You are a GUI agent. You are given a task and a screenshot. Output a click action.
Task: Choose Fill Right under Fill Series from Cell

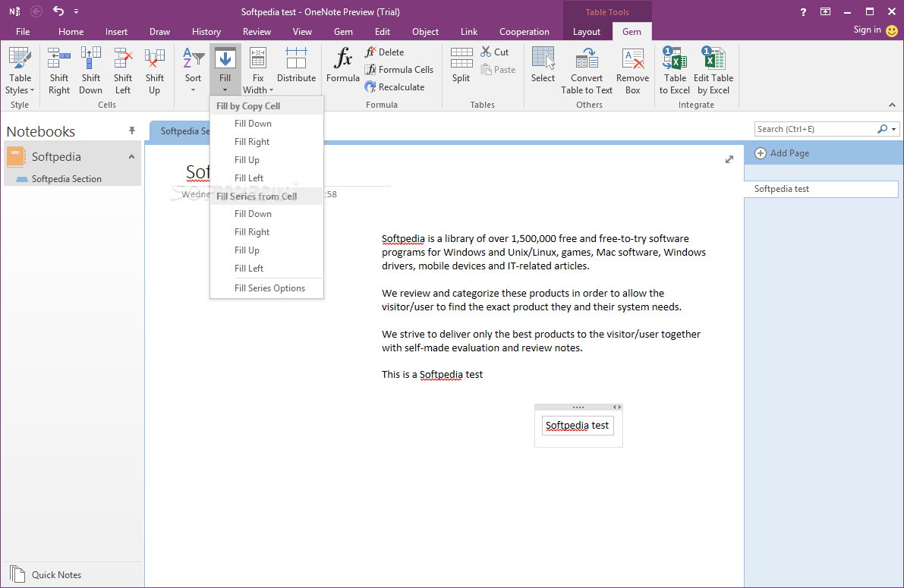click(267, 232)
